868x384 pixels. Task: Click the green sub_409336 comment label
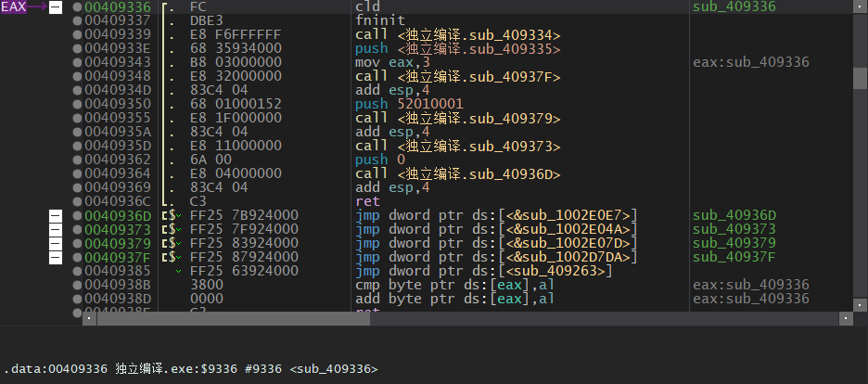734,7
